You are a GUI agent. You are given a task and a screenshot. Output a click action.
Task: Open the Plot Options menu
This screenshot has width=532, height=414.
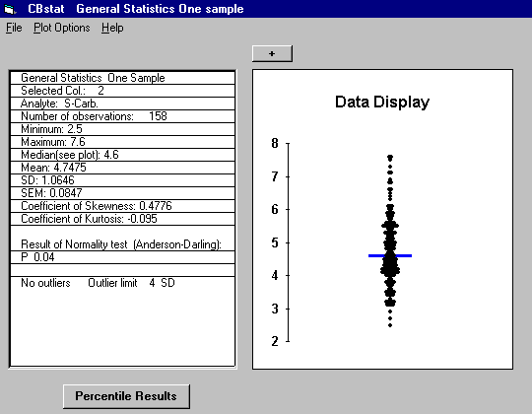[62, 28]
